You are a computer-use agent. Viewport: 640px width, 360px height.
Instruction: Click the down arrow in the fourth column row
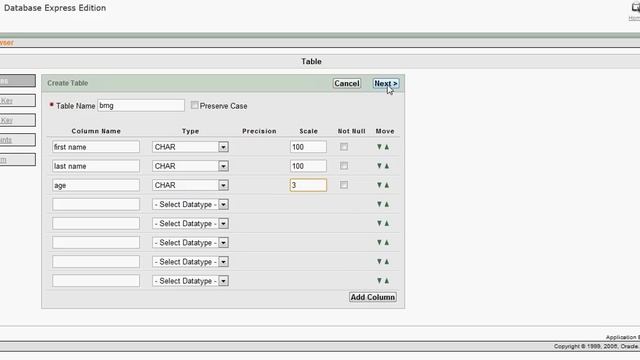(379, 204)
